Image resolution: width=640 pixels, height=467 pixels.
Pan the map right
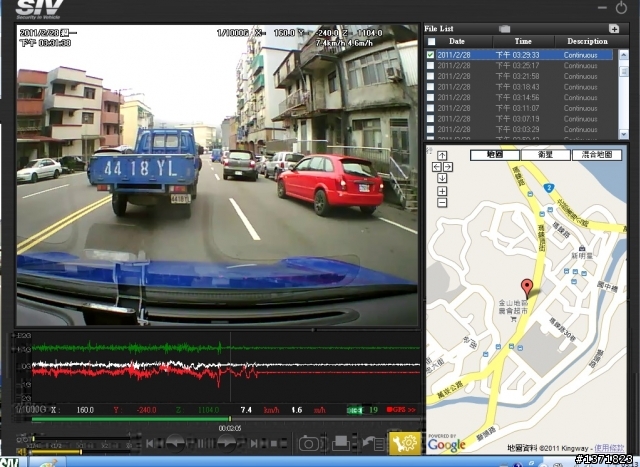[x=448, y=167]
